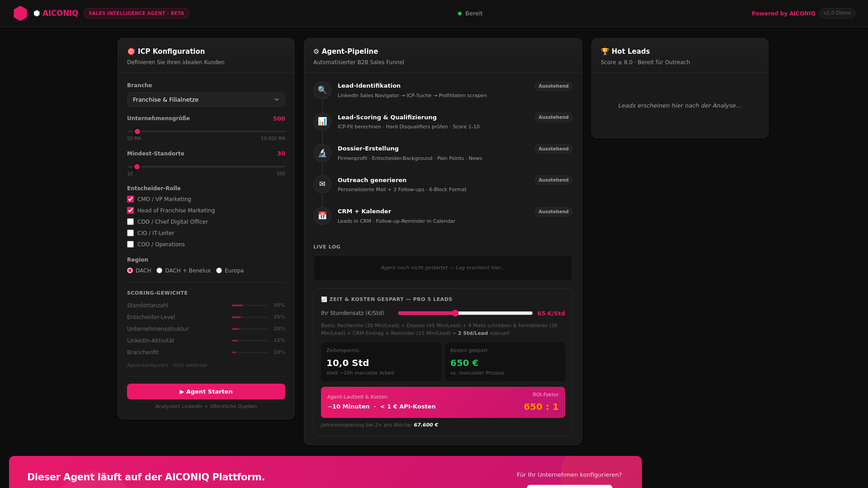Click the 67.600 € Jahreseinsparung value
Image resolution: width=868 pixels, height=488 pixels.
[x=426, y=425]
